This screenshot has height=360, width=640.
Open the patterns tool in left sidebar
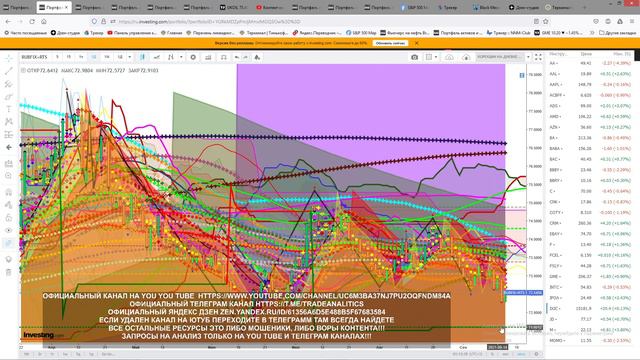coord(9,122)
